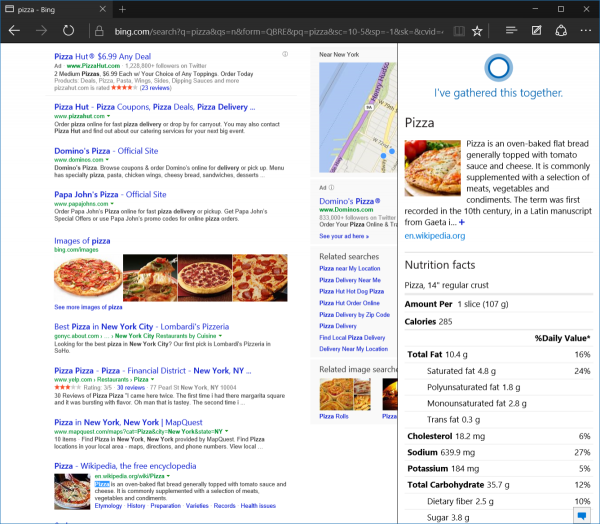This screenshot has height=524, width=600.
Task: Open a new tab with plus button
Action: pos(122,8)
